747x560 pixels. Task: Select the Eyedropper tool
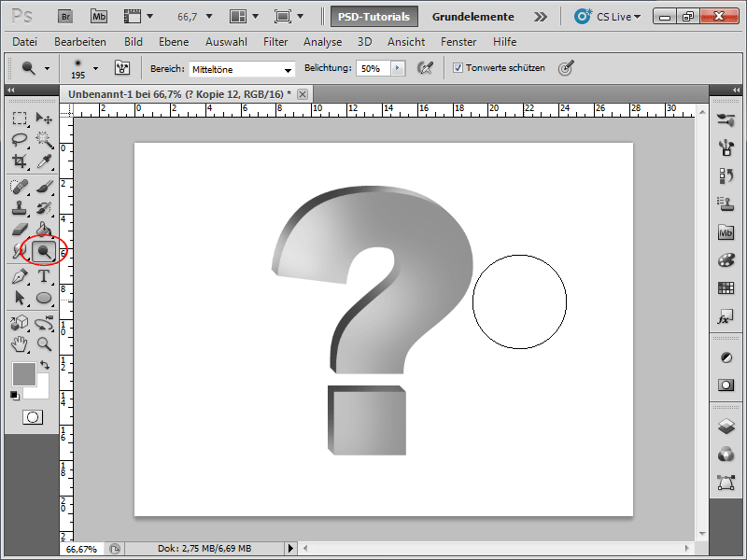[x=44, y=161]
